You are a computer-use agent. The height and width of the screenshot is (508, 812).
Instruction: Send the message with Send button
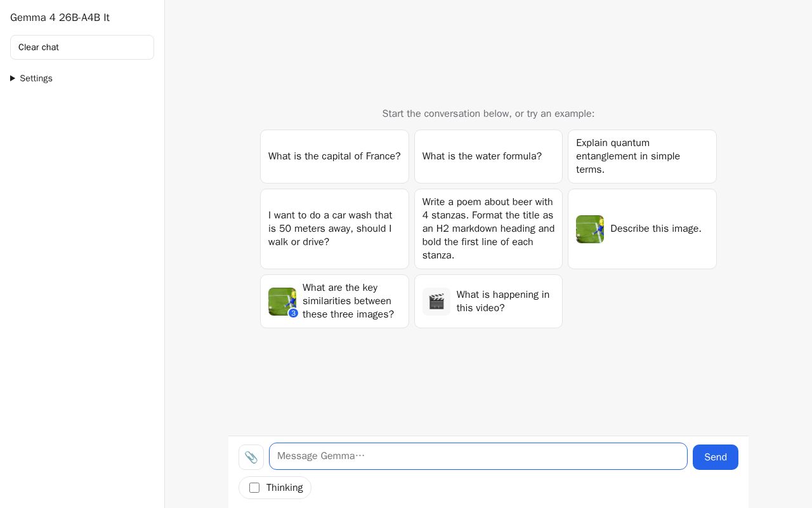pos(716,457)
